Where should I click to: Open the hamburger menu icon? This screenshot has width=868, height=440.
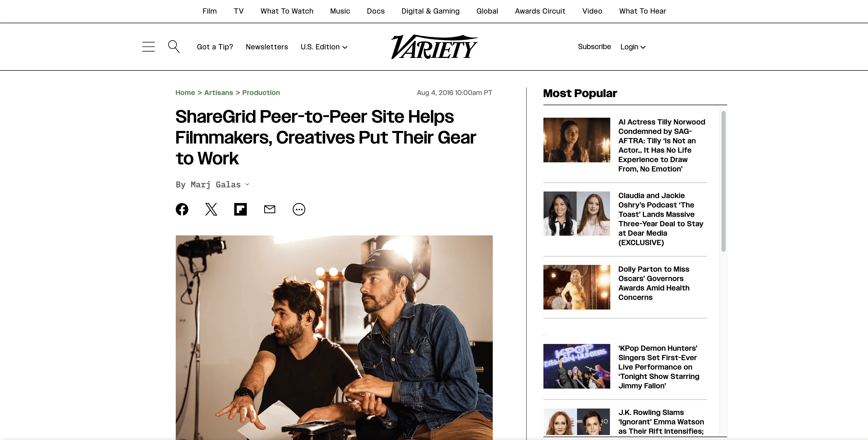click(148, 47)
